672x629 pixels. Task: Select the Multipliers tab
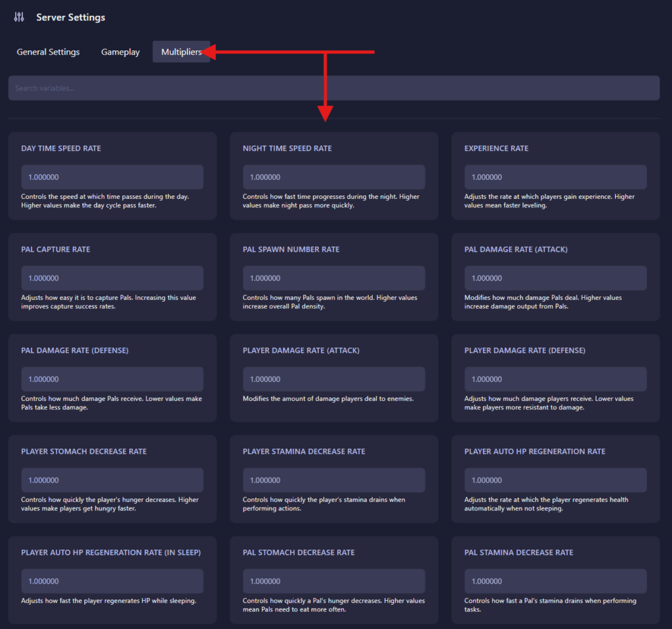181,52
